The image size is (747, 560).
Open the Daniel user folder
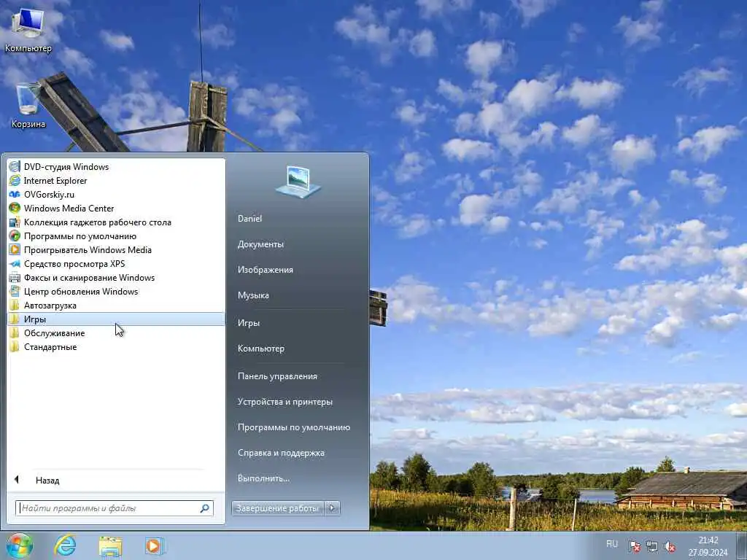[249, 219]
